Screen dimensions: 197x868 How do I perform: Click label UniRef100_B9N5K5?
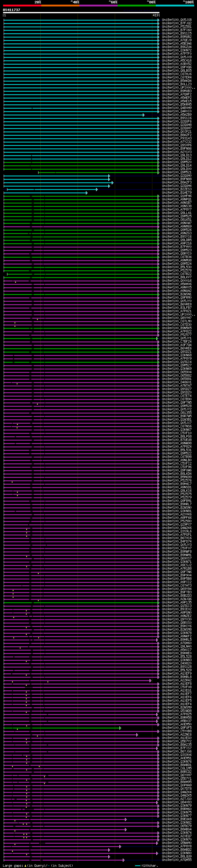[x=177, y=328]
